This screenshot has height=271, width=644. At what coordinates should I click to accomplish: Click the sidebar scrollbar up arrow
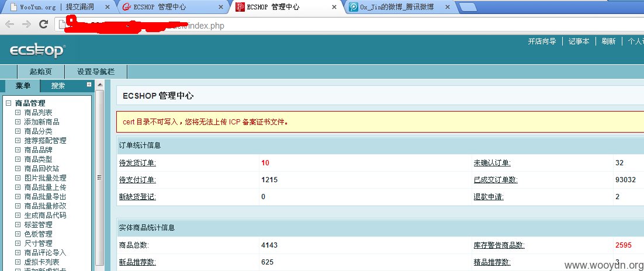99,85
